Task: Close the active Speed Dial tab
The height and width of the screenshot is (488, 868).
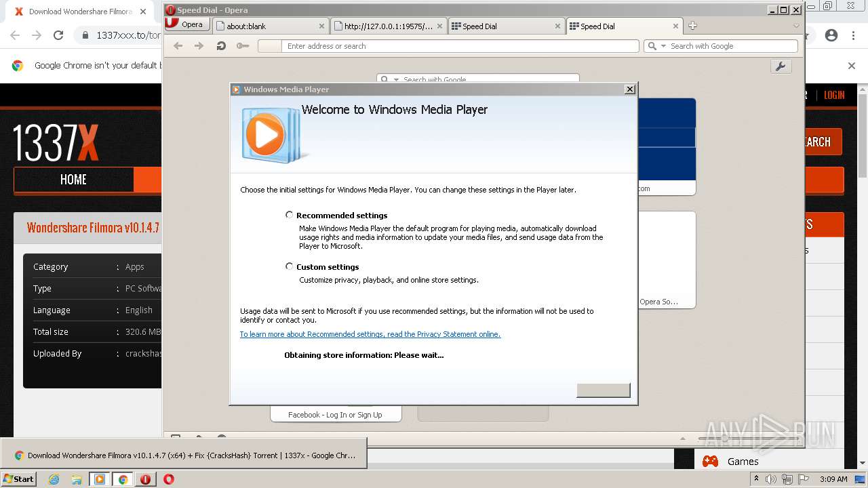Action: click(675, 26)
